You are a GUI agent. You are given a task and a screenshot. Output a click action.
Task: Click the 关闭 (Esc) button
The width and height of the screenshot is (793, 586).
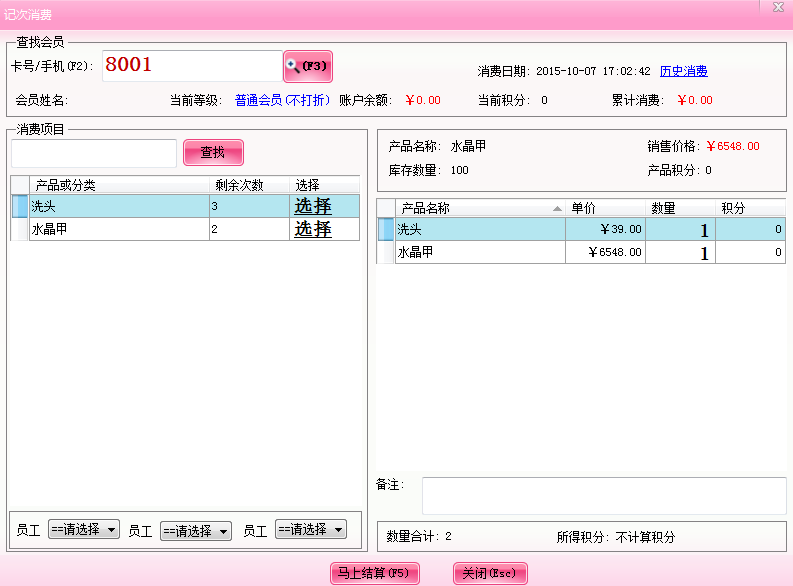490,573
